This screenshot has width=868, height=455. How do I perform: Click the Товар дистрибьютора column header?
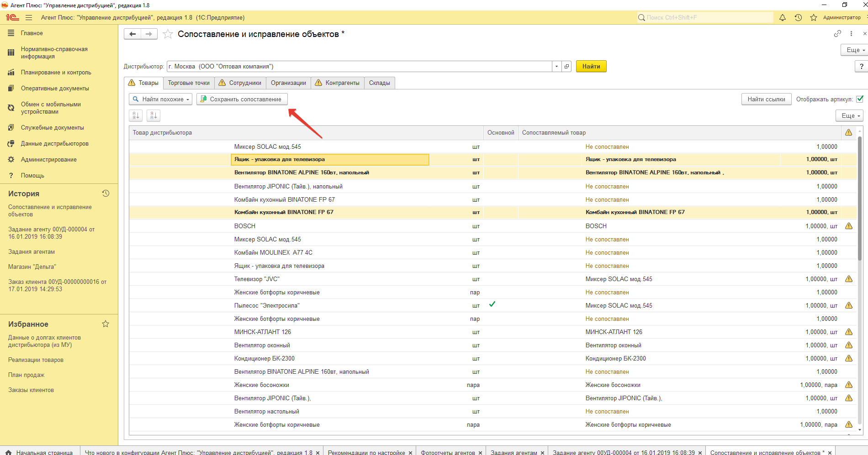click(306, 132)
